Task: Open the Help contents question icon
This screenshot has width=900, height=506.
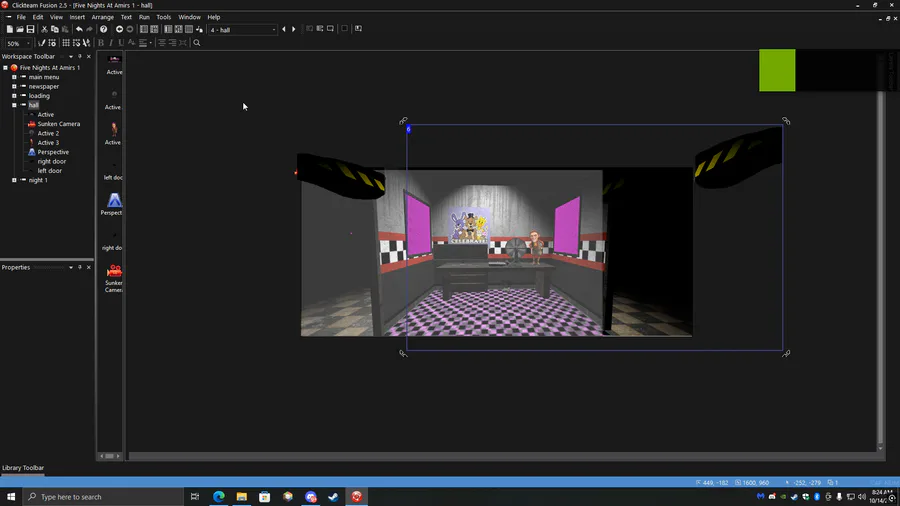Action: [103, 29]
